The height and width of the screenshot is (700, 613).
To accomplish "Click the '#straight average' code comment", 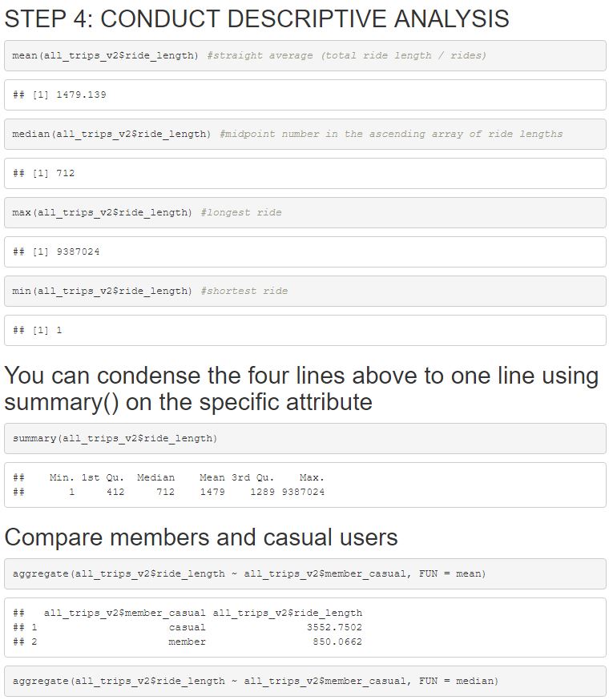I will (x=346, y=55).
